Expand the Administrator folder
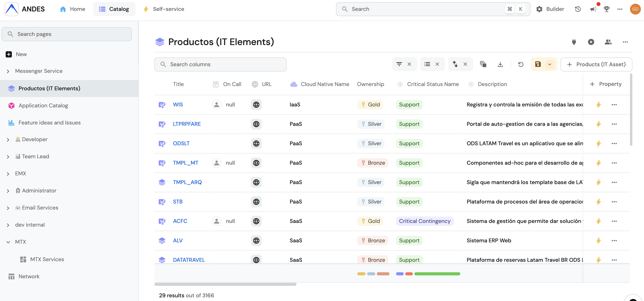The width and height of the screenshot is (644, 301). coord(8,191)
